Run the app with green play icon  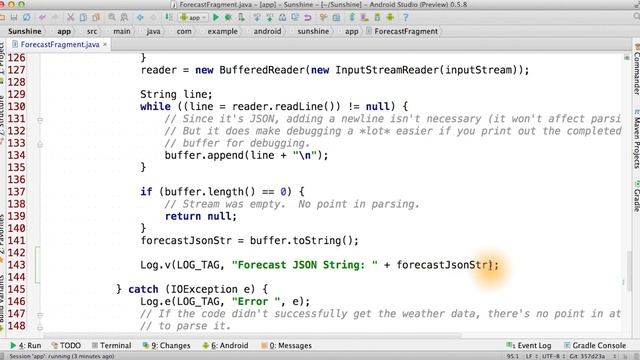click(x=216, y=18)
